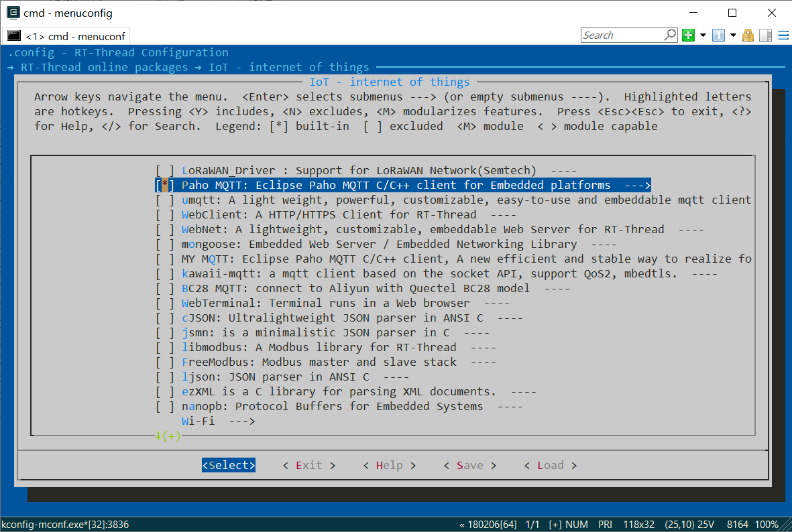Click the Exit button
The height and width of the screenshot is (532, 792).
308,466
